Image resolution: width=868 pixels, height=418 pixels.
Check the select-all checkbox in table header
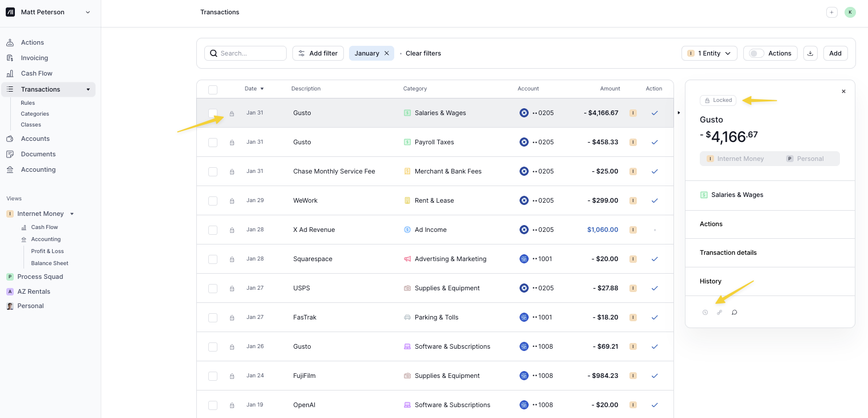coord(213,89)
